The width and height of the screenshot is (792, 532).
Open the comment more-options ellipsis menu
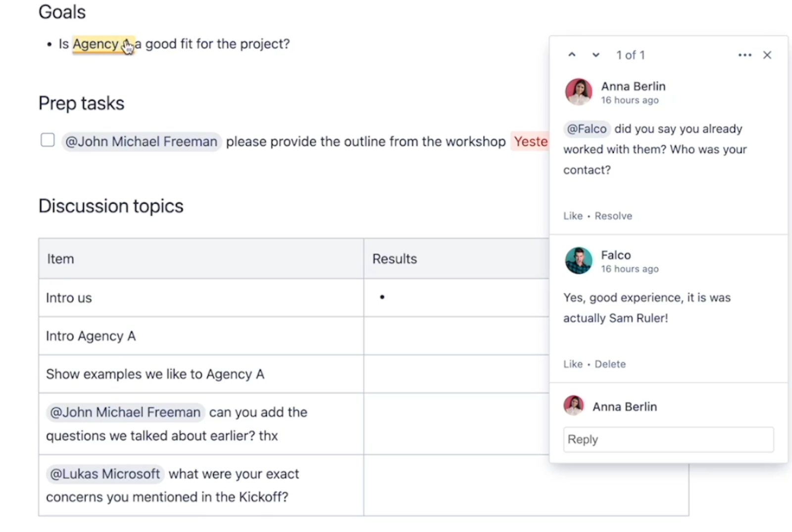744,55
